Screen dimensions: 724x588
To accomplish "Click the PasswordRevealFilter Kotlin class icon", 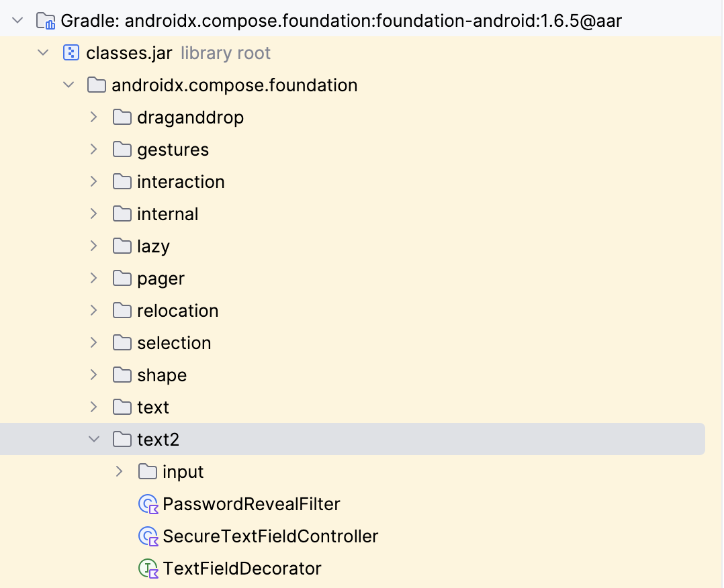I will pyautogui.click(x=148, y=504).
